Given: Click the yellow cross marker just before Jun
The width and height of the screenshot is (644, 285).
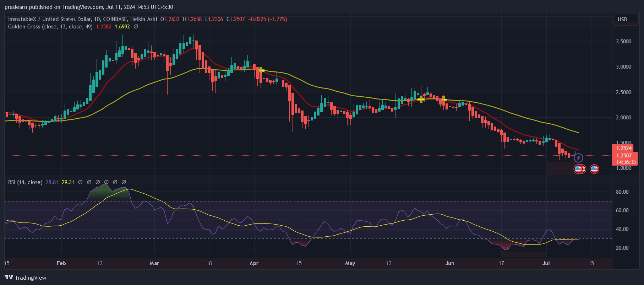Looking at the screenshot, I should [444, 99].
